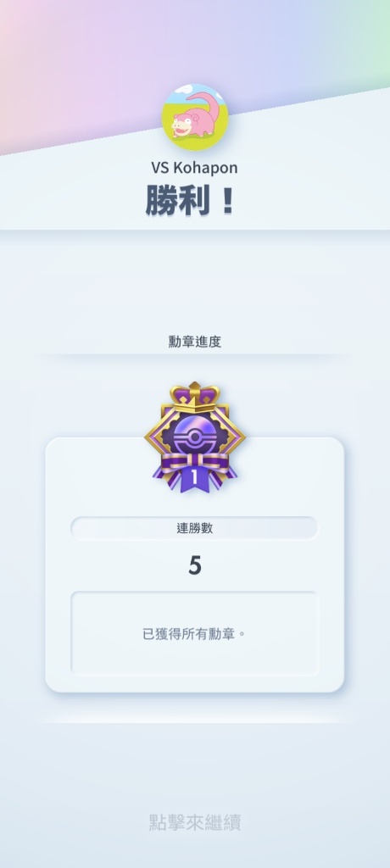Click the purple Poké Ball medal emblem
This screenshot has width=390, height=868.
pyautogui.click(x=194, y=437)
